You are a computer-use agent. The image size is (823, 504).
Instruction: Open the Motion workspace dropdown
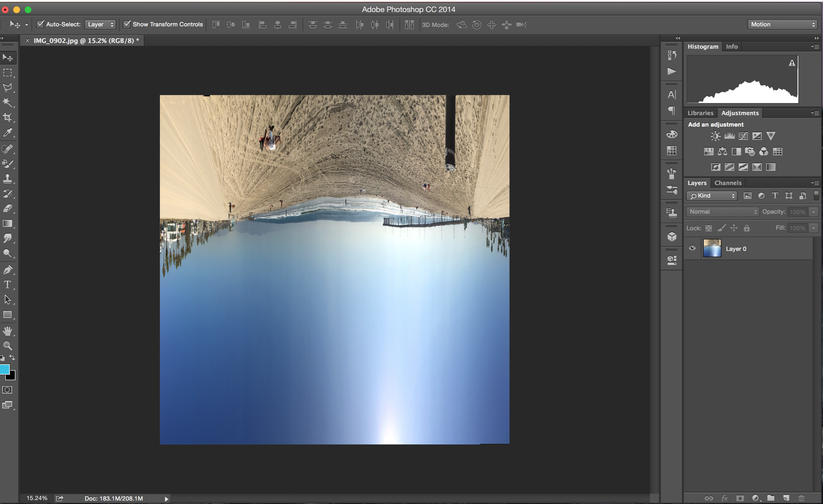point(783,24)
